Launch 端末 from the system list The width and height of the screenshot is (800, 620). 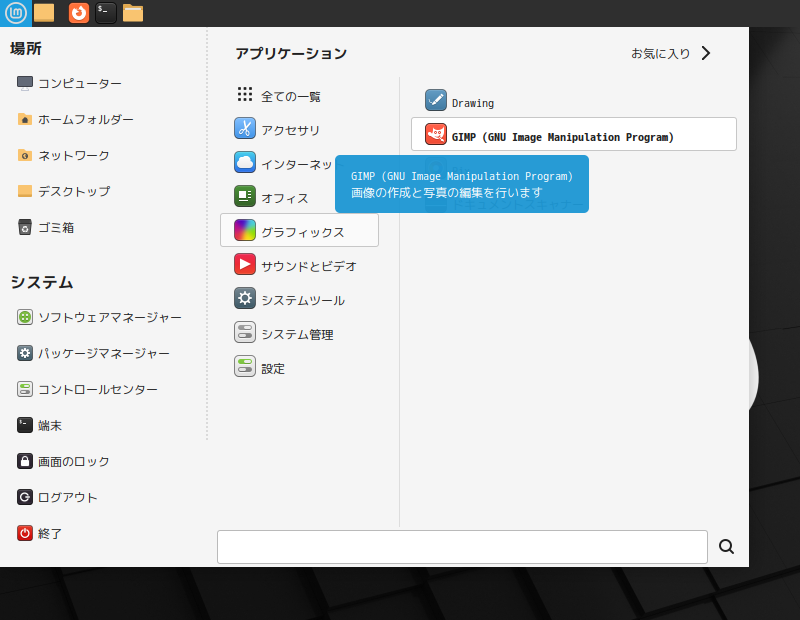(39, 425)
